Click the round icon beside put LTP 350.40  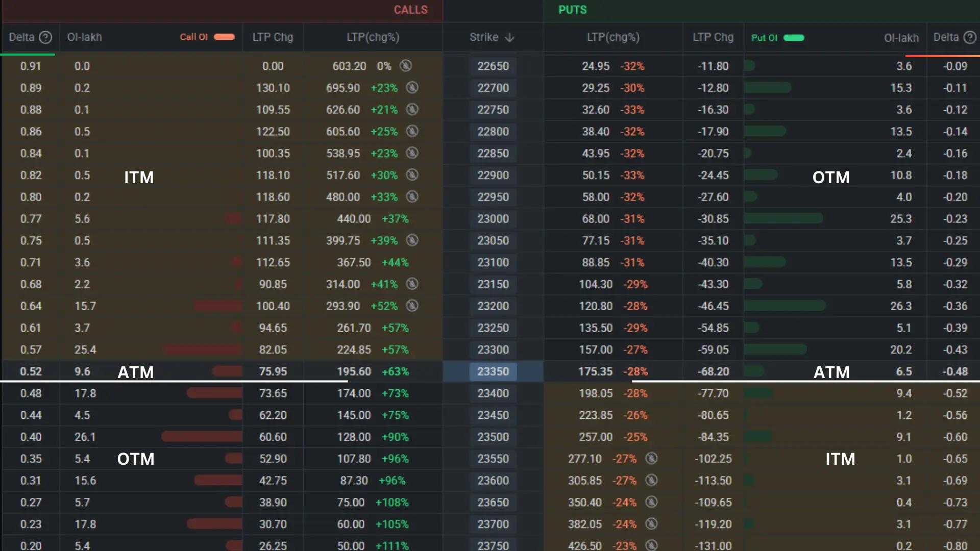(651, 502)
